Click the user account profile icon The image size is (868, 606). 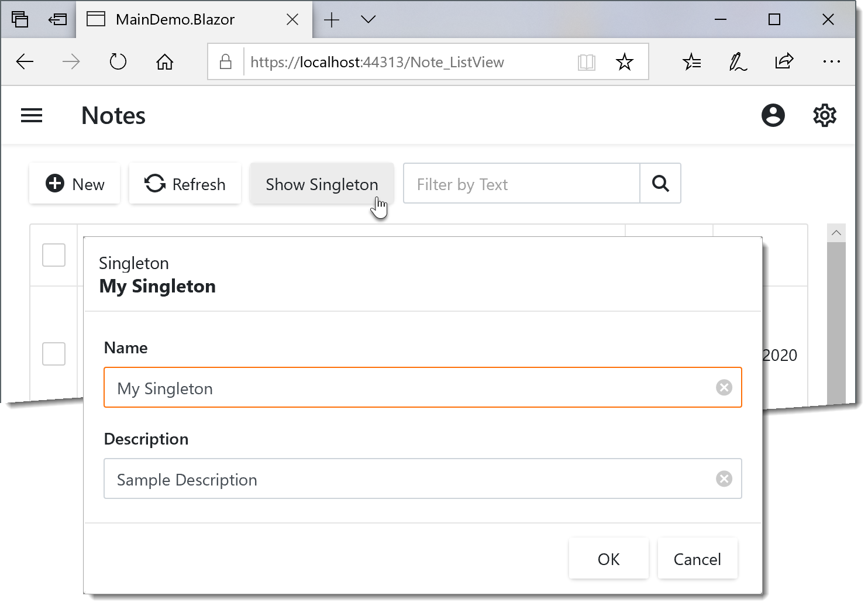pyautogui.click(x=773, y=116)
